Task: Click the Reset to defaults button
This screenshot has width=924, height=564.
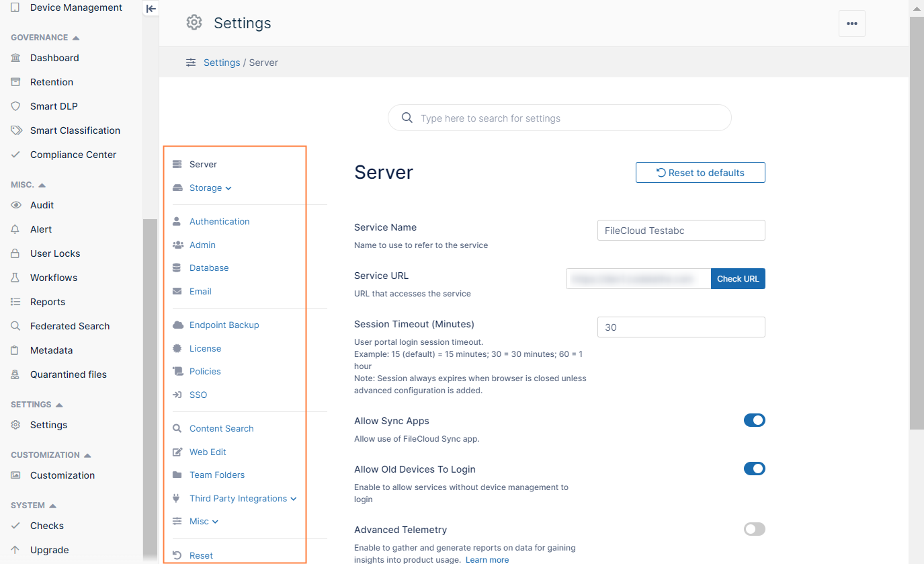Action: 700,172
